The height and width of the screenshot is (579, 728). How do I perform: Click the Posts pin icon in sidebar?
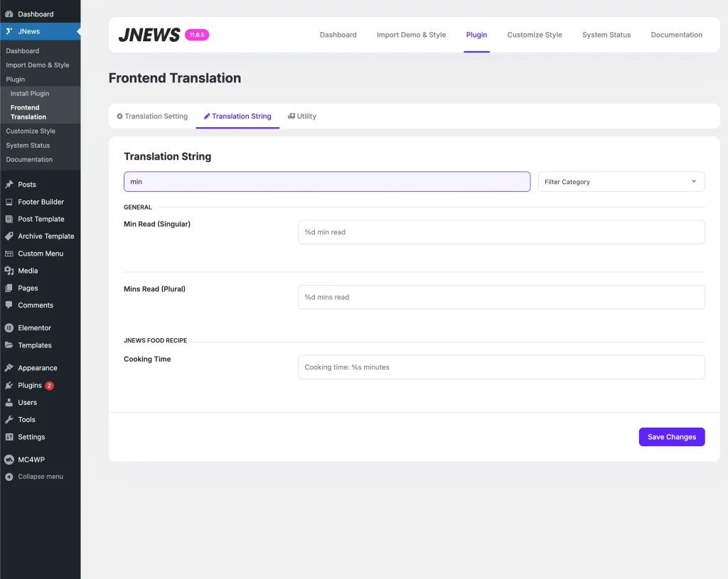pyautogui.click(x=9, y=185)
